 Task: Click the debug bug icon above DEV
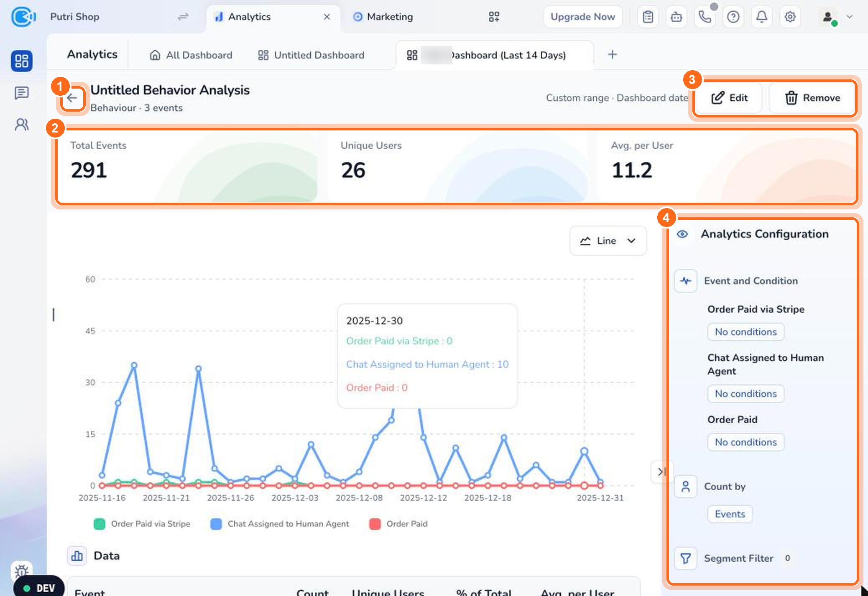point(21,571)
